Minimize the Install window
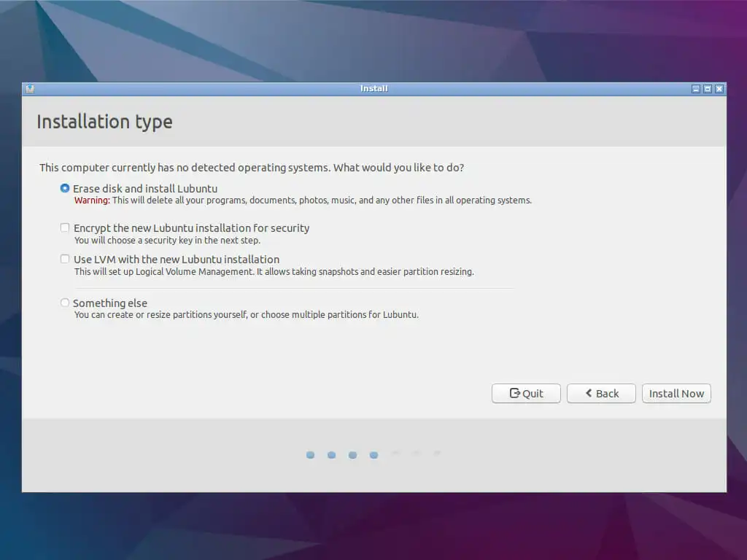 pos(696,89)
